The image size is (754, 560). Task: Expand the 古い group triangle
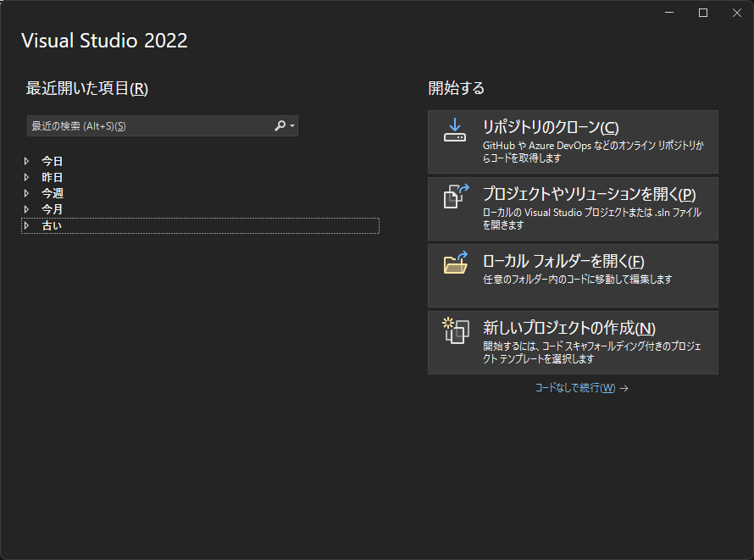(x=27, y=225)
